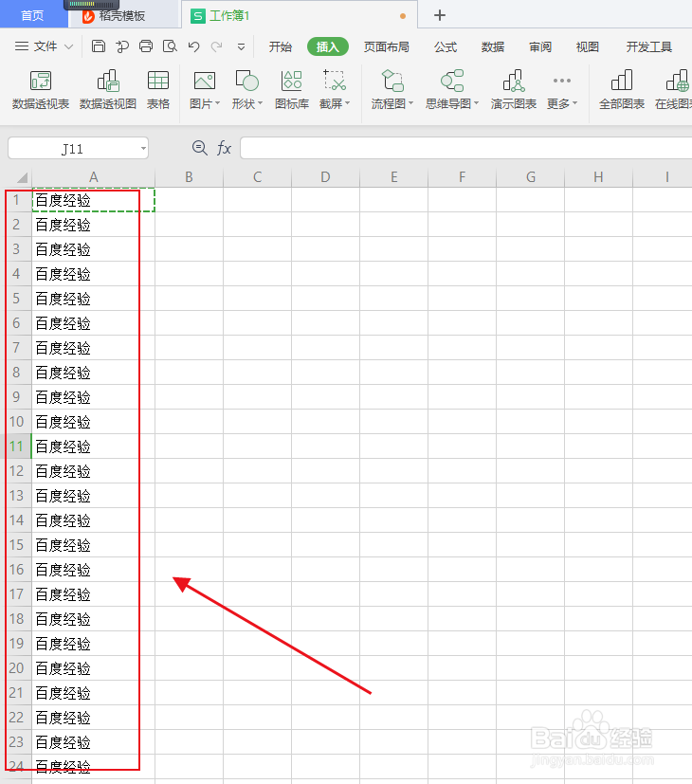
Task: Select column E header
Action: [x=394, y=177]
